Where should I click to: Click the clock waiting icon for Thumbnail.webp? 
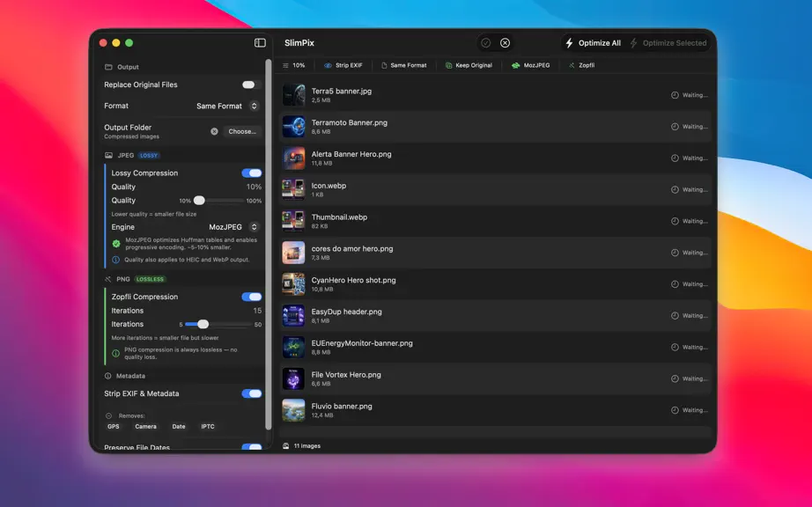(675, 222)
